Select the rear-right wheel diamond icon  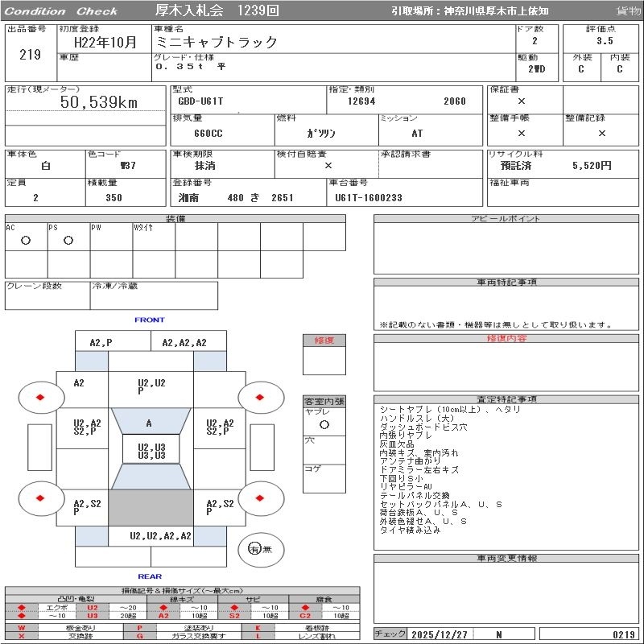coord(260,498)
